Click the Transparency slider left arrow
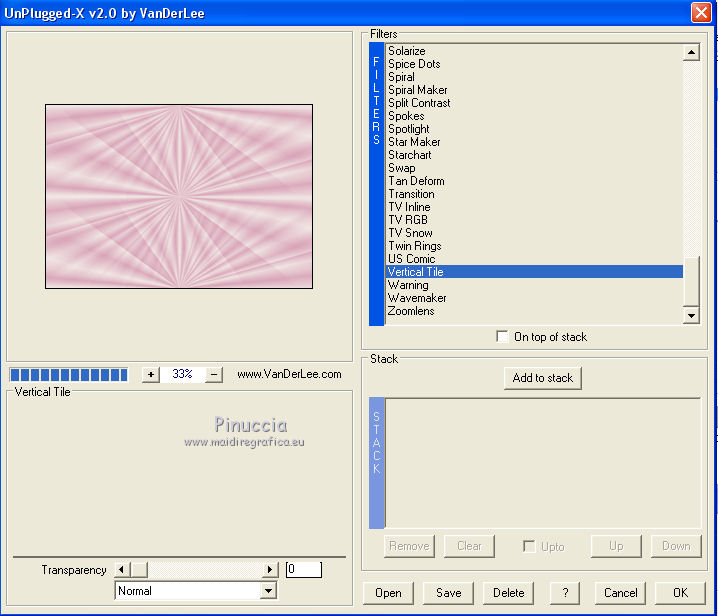This screenshot has width=718, height=616. (x=121, y=569)
